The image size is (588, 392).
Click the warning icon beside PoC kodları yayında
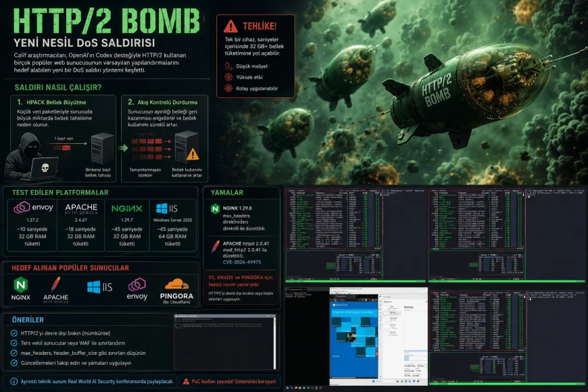pyautogui.click(x=186, y=381)
